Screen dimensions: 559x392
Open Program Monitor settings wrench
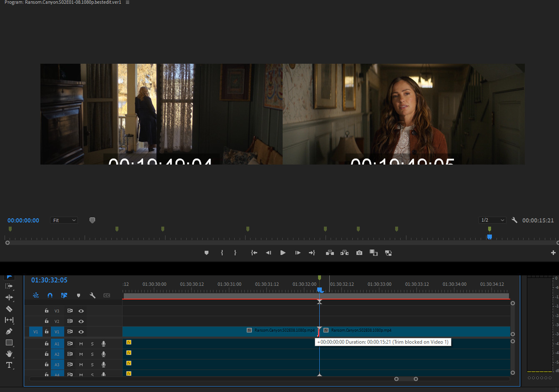(x=514, y=220)
